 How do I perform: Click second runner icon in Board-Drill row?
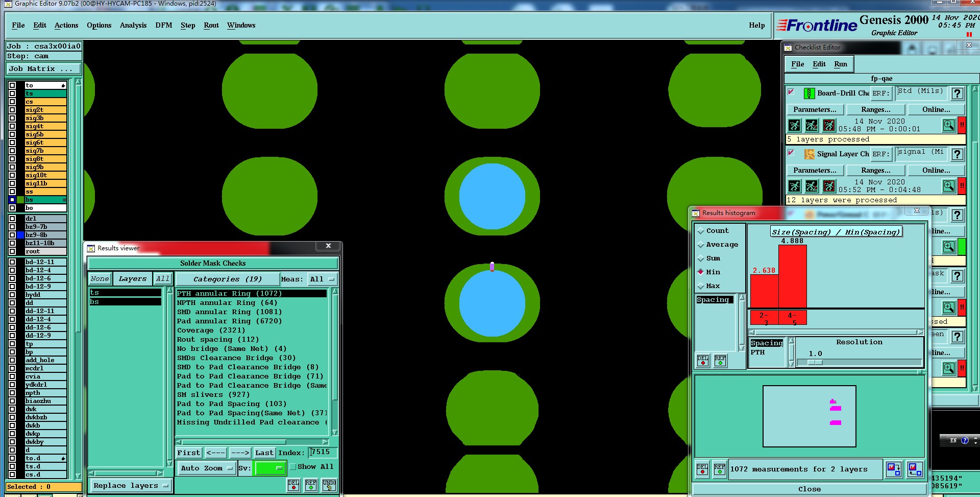812,125
